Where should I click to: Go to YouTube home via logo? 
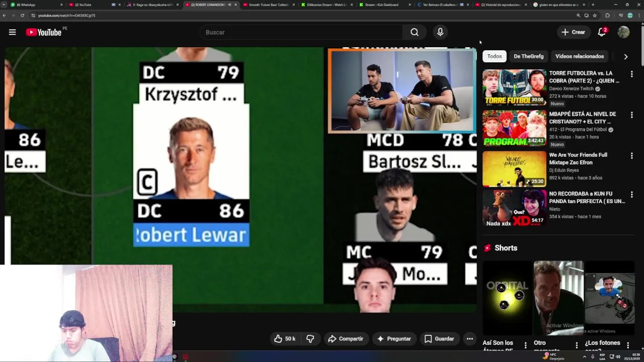(43, 32)
